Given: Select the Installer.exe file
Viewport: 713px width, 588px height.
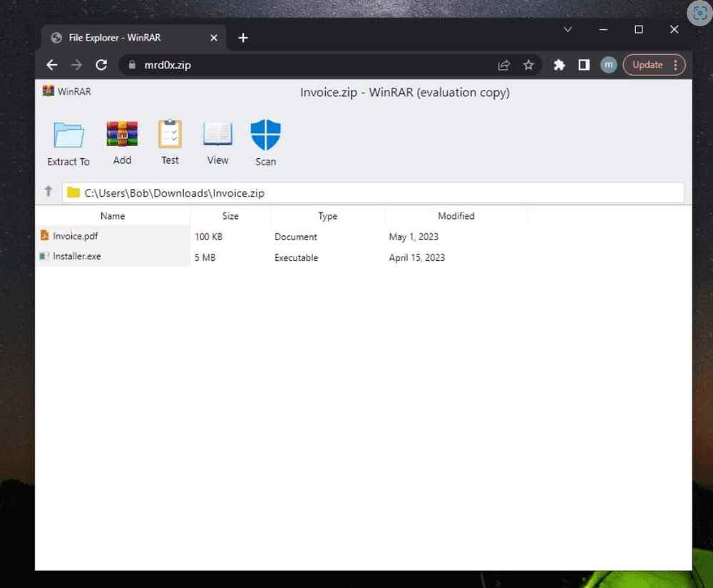Looking at the screenshot, I should pos(76,257).
